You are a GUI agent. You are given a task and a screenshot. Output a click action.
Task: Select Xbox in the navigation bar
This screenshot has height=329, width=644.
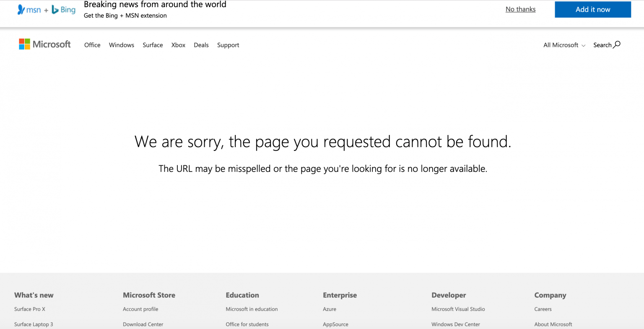(178, 45)
